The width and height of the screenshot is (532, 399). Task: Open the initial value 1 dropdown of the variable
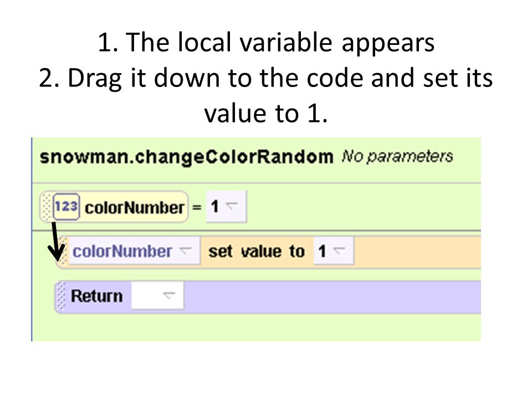[x=226, y=206]
